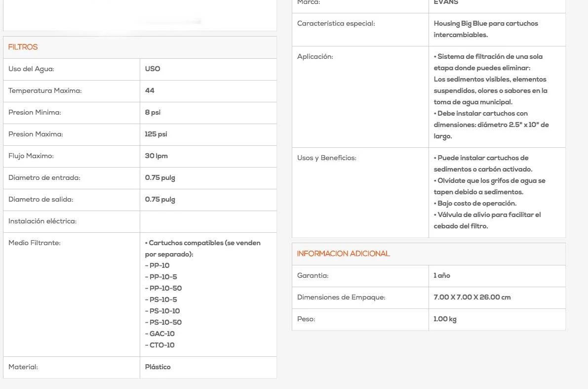Select the 'Material:' label
The height and width of the screenshot is (389, 588).
tap(23, 367)
